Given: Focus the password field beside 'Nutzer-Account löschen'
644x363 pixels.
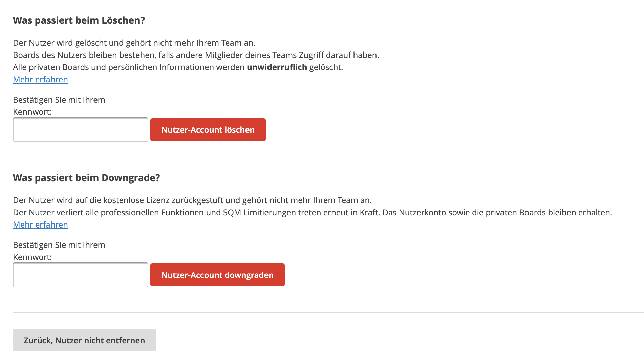Looking at the screenshot, I should pos(81,130).
